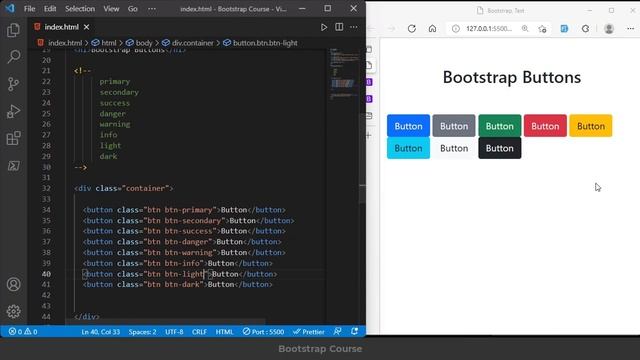The image size is (640, 360).
Task: Open the Explorer view in VS Code activity bar
Action: pos(13,30)
